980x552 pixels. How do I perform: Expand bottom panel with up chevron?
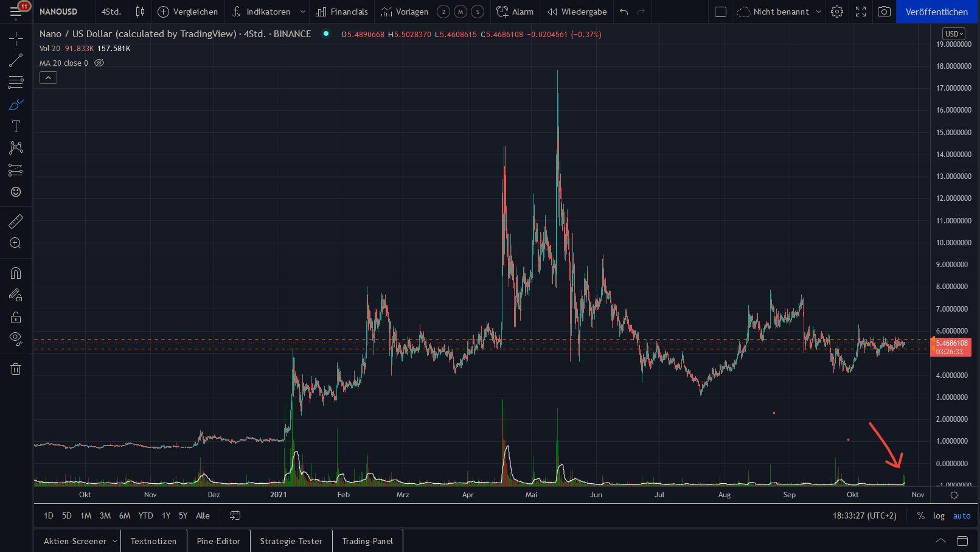[940, 540]
